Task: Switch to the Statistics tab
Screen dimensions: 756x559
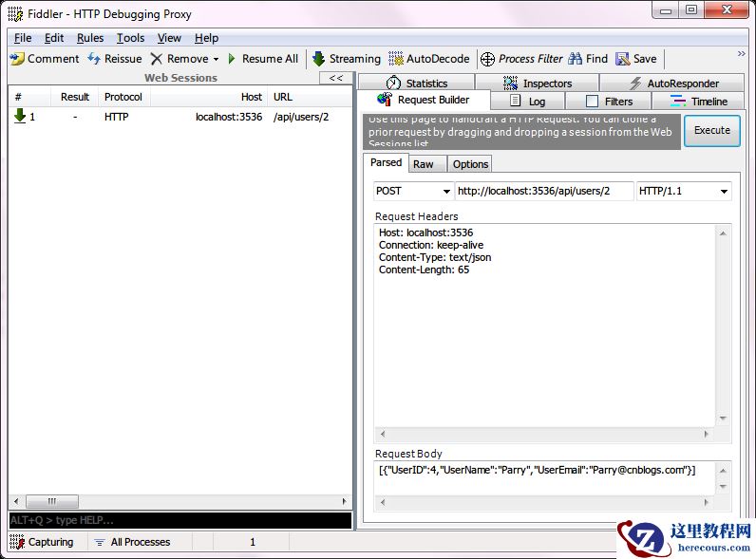Action: [x=417, y=83]
